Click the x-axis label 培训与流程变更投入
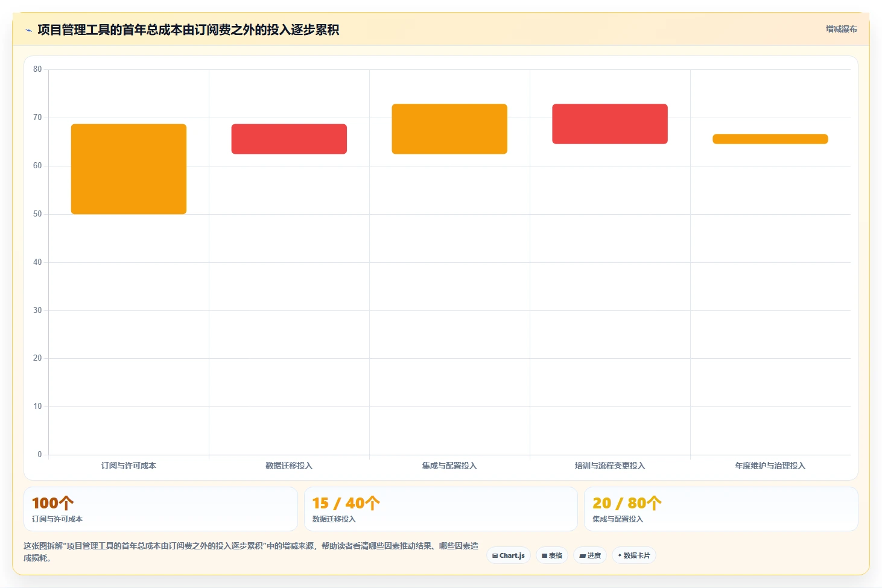 pyautogui.click(x=610, y=466)
